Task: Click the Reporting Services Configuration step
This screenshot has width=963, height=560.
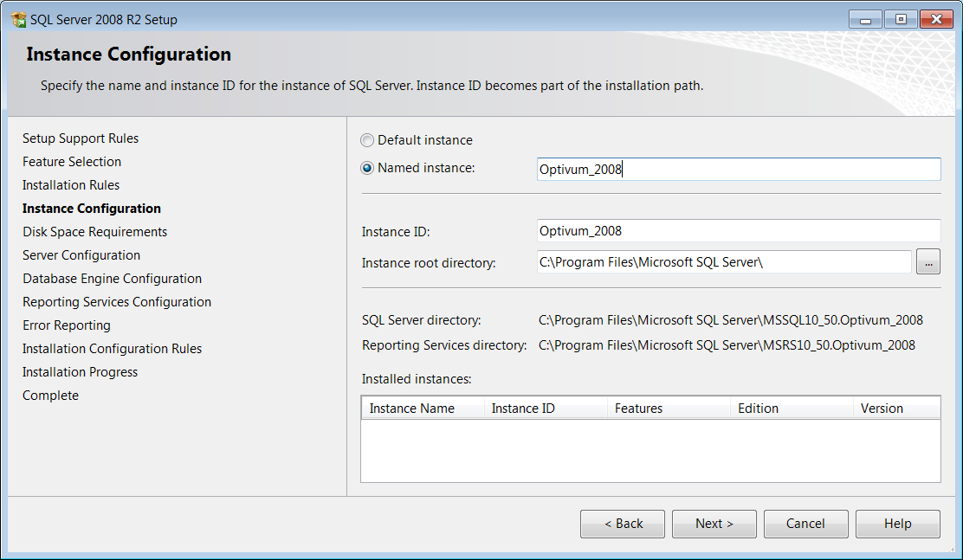Action: click(117, 302)
